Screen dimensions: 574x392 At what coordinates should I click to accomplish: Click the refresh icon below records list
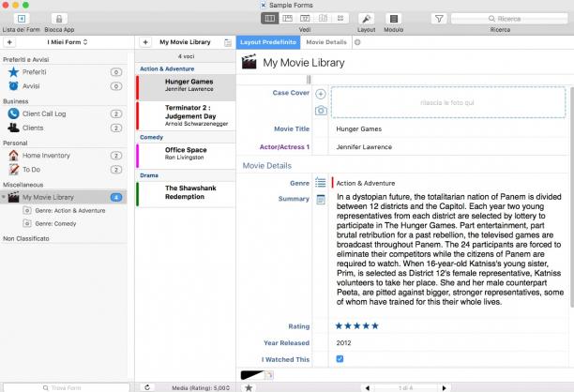147,387
